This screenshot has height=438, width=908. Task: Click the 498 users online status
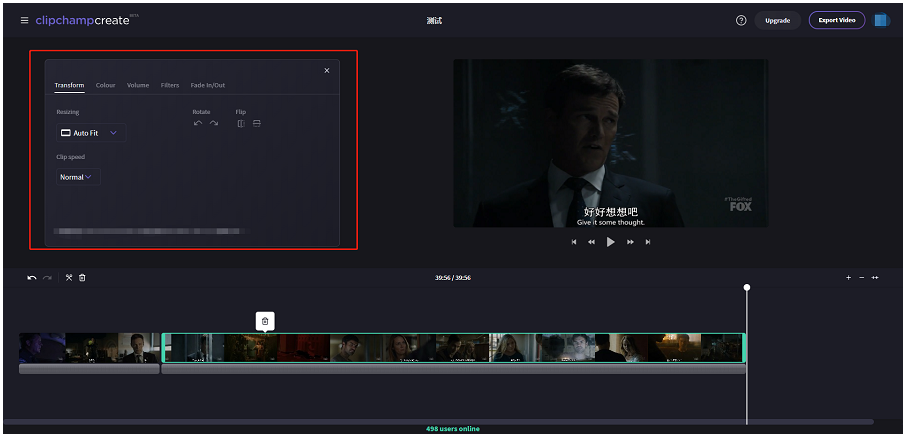[453, 429]
